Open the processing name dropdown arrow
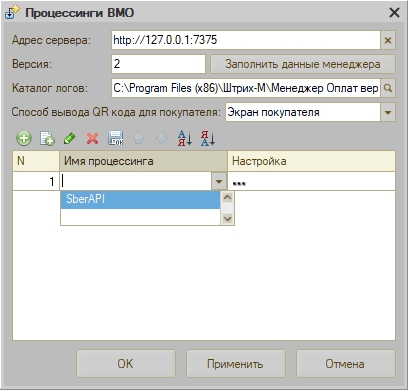 (219, 181)
